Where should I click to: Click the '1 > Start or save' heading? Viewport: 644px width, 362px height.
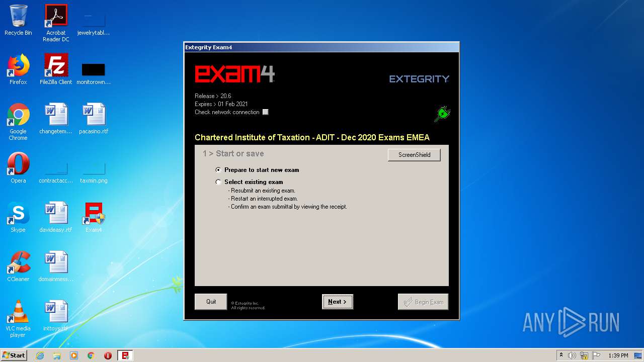233,153
